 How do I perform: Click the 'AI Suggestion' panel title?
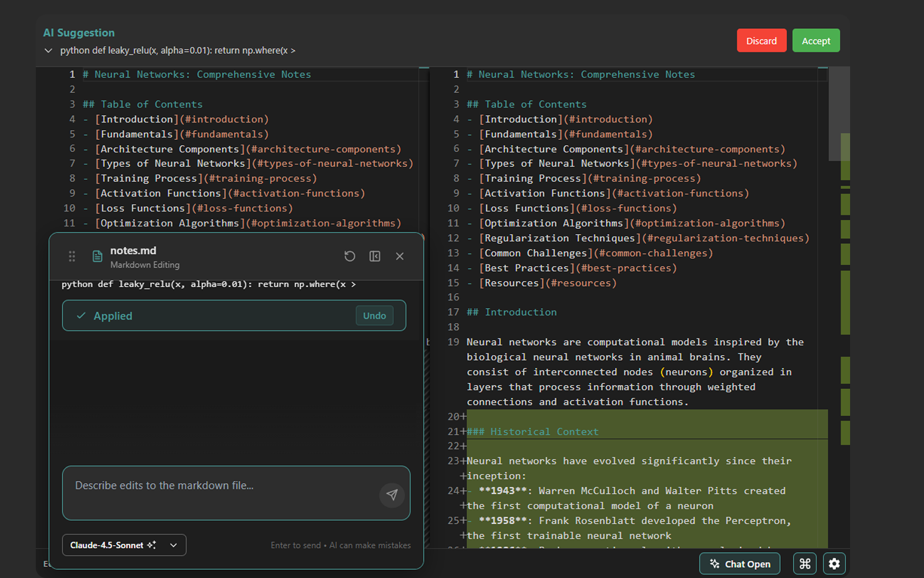[x=79, y=33]
